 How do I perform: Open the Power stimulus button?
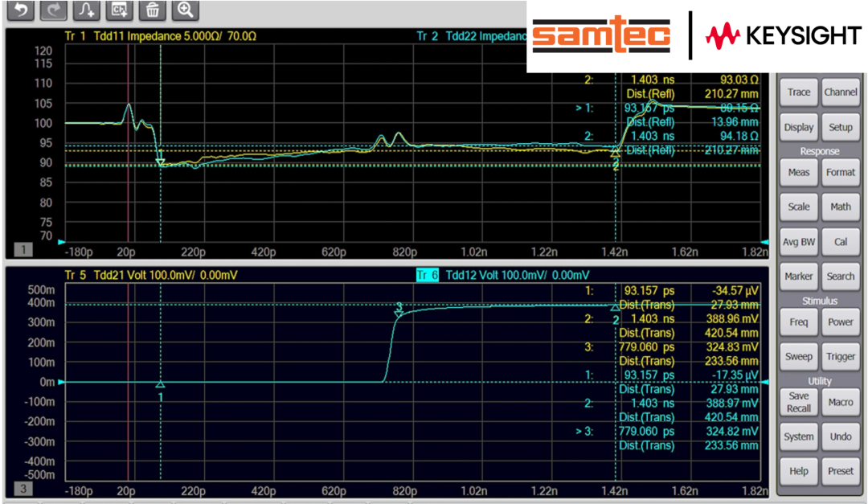[x=841, y=322]
